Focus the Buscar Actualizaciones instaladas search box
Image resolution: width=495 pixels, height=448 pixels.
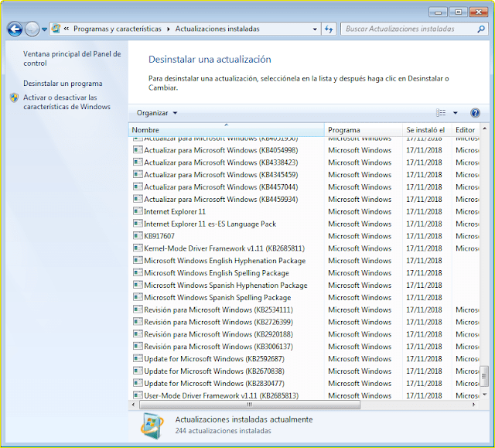click(x=409, y=29)
